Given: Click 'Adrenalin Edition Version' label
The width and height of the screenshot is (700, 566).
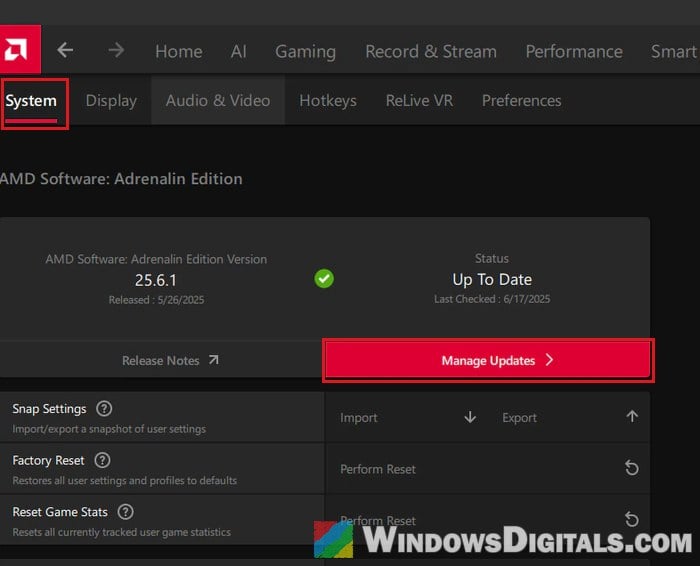Looking at the screenshot, I should point(156,259).
